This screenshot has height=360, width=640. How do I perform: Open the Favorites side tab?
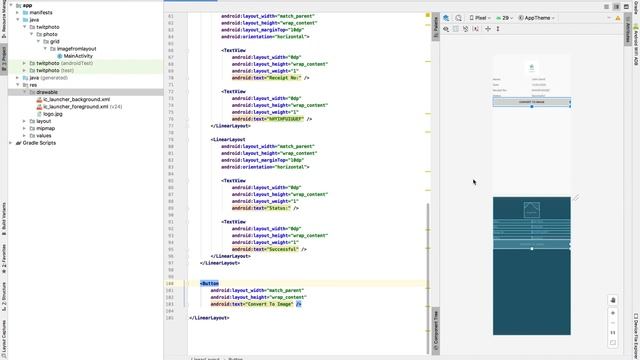coord(4,258)
